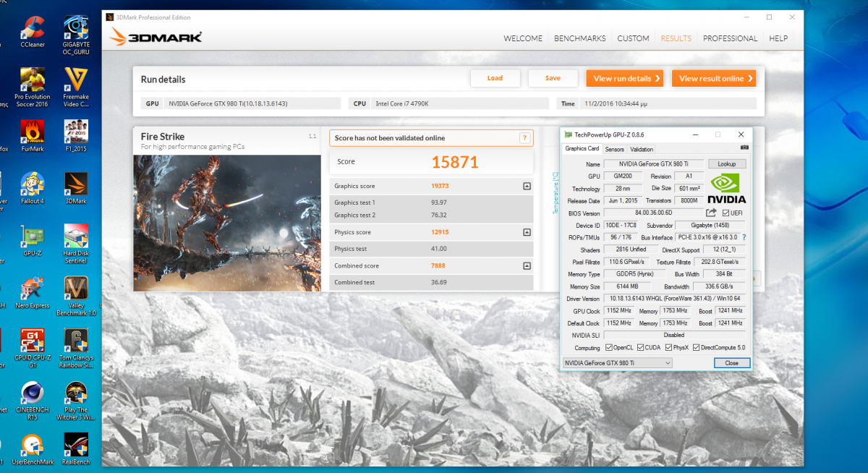This screenshot has width=868, height=473.
Task: Click the Intel Core i7 4790K CPU text
Action: pos(402,103)
